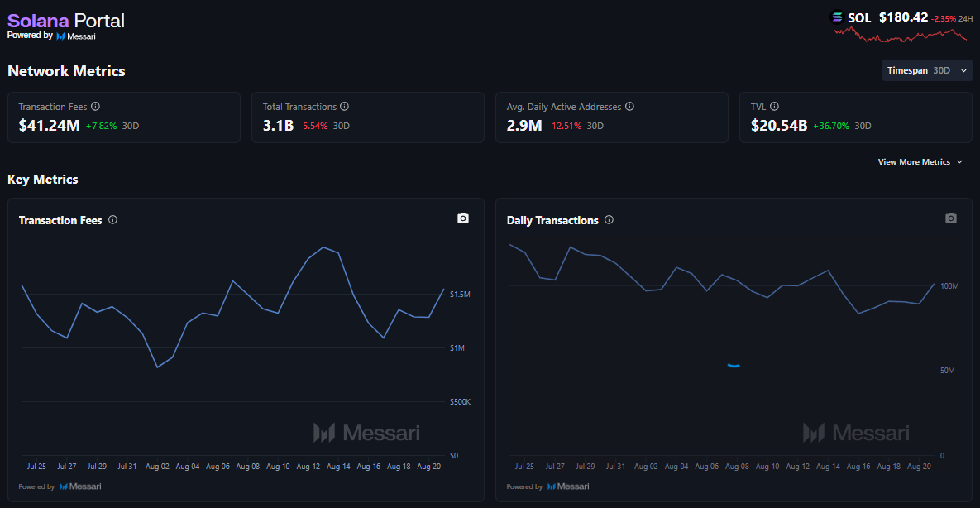
Task: Click the Daily Transactions chart info icon
Action: [610, 220]
